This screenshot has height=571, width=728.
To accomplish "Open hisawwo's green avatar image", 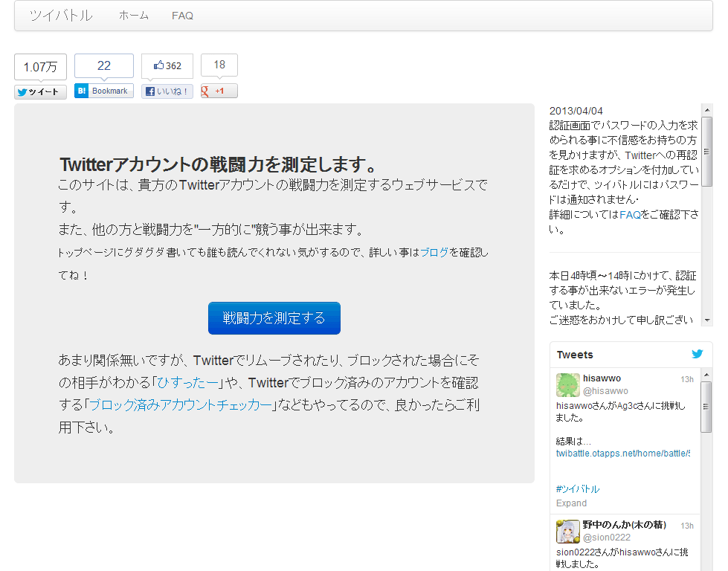I will [x=568, y=385].
